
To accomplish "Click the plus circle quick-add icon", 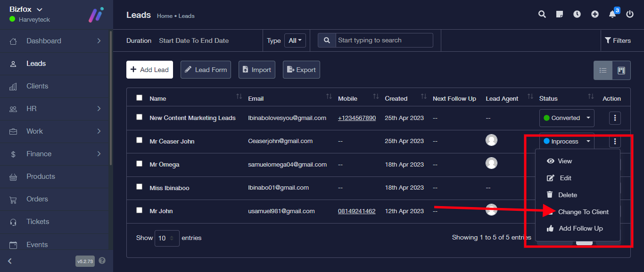I will [595, 14].
